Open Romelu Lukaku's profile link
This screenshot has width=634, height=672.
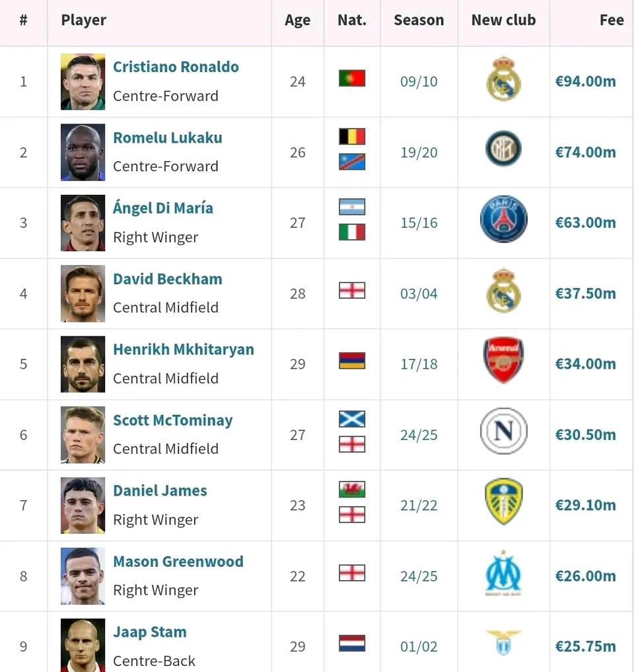point(168,137)
